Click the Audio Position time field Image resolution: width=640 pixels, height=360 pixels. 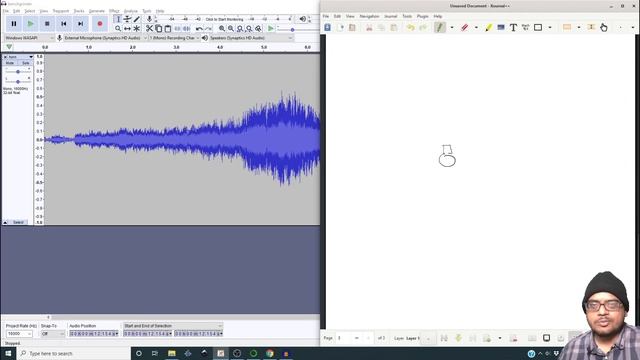[94, 334]
